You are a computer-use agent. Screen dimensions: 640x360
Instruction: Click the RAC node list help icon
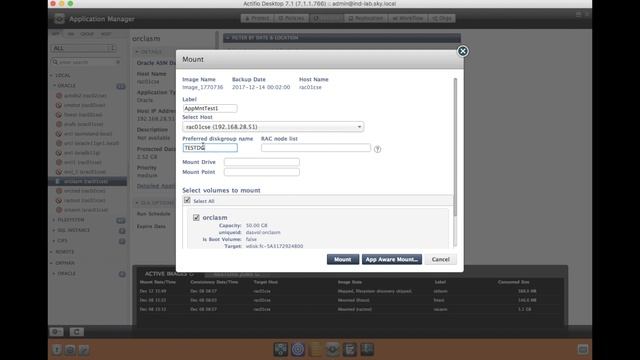coord(378,149)
